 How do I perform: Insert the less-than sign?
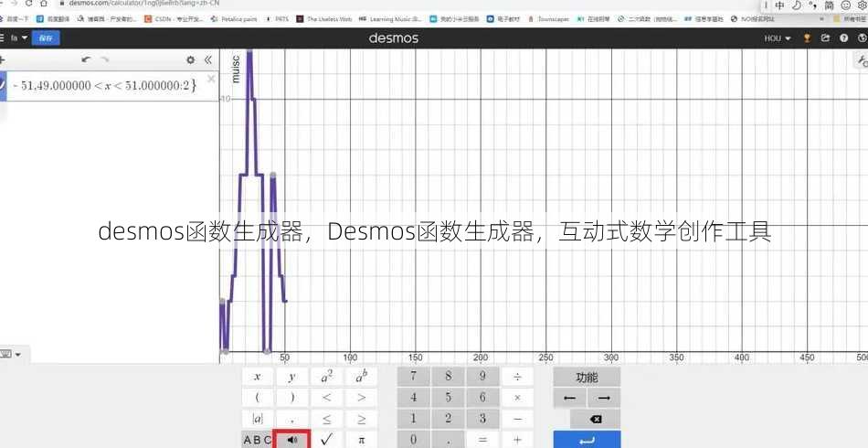coord(326,398)
